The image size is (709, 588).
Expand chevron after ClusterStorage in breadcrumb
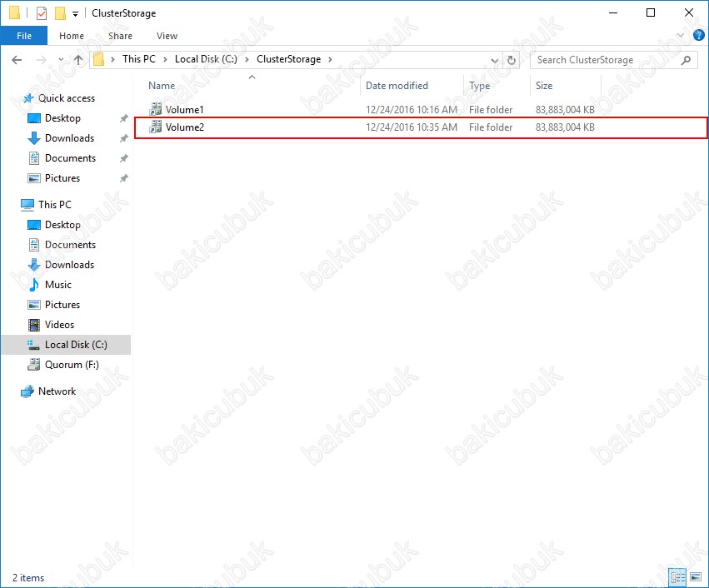[330, 59]
